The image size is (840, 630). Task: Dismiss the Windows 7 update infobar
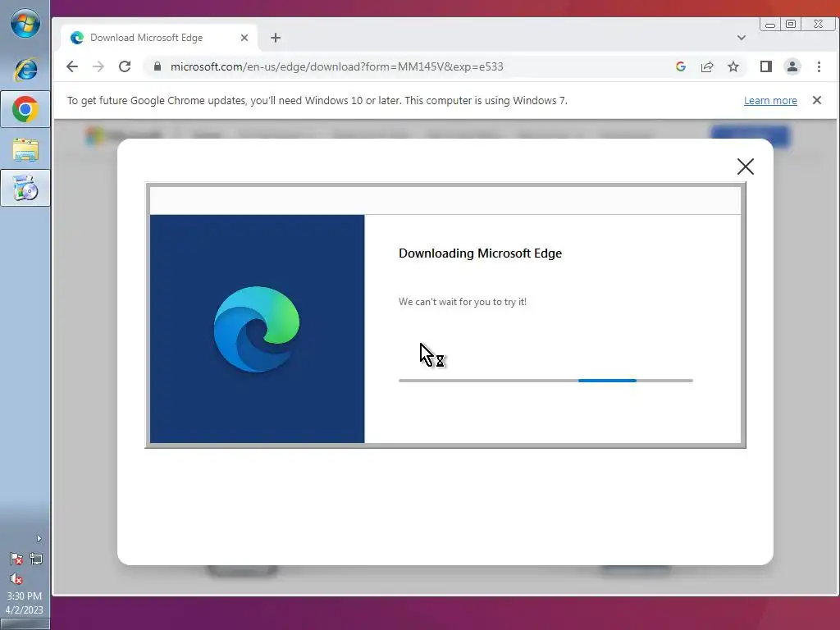(x=817, y=100)
